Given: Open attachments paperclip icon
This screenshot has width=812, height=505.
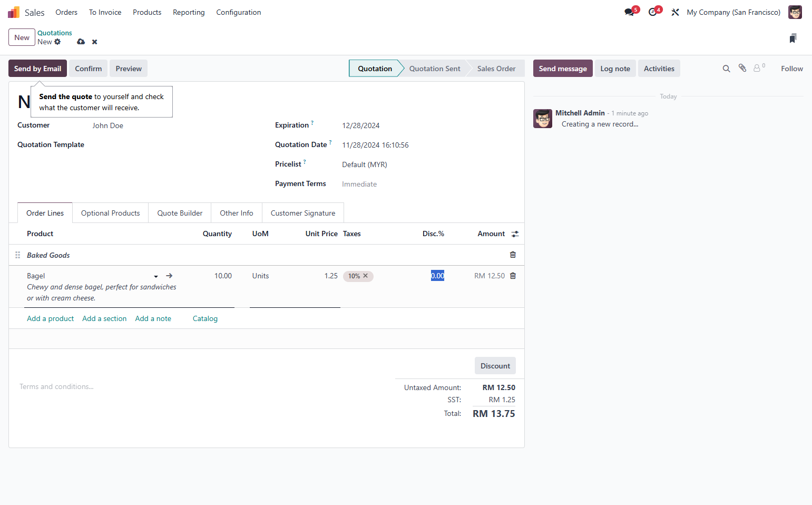Looking at the screenshot, I should [x=742, y=68].
